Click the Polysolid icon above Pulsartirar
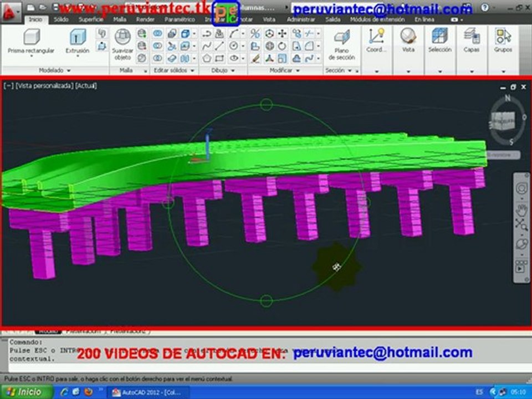532x399 pixels. pyautogui.click(x=102, y=33)
